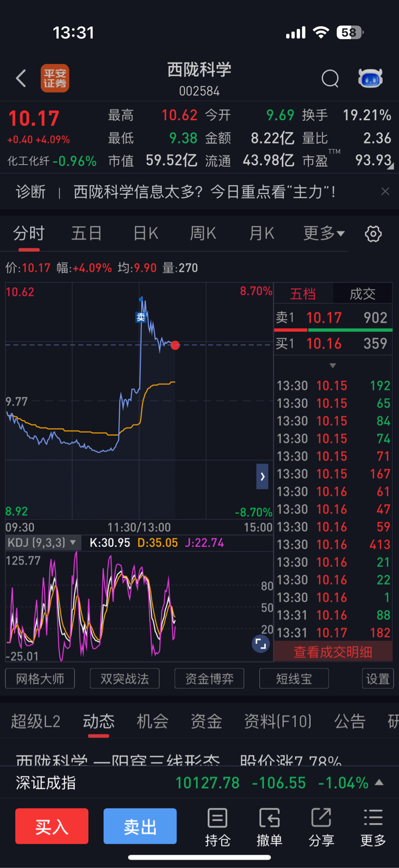Check the Wi-Fi status icon
Image resolution: width=399 pixels, height=868 pixels.
tap(321, 33)
